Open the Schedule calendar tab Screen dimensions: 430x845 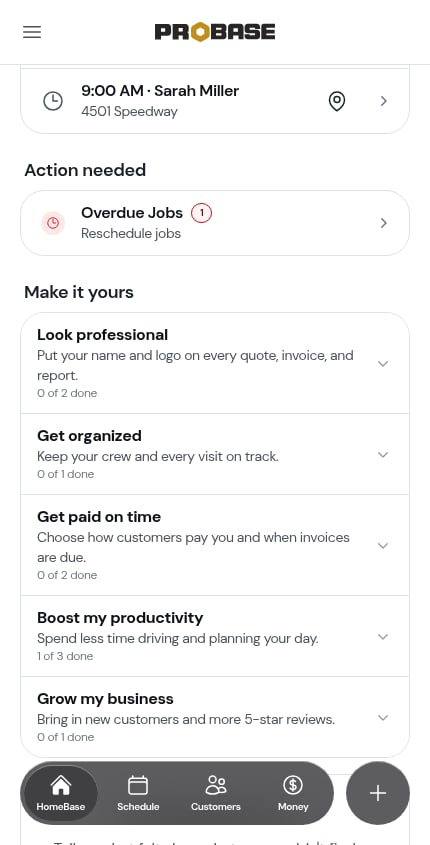click(138, 793)
